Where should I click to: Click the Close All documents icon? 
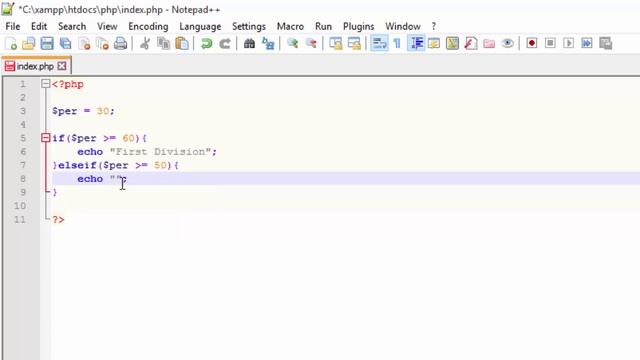coord(102,43)
